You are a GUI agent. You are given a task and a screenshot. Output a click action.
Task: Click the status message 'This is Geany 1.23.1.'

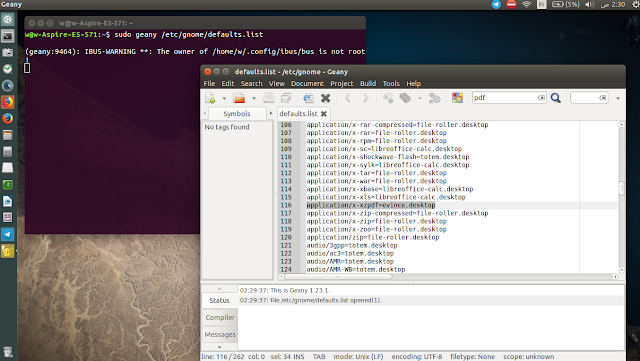285,290
